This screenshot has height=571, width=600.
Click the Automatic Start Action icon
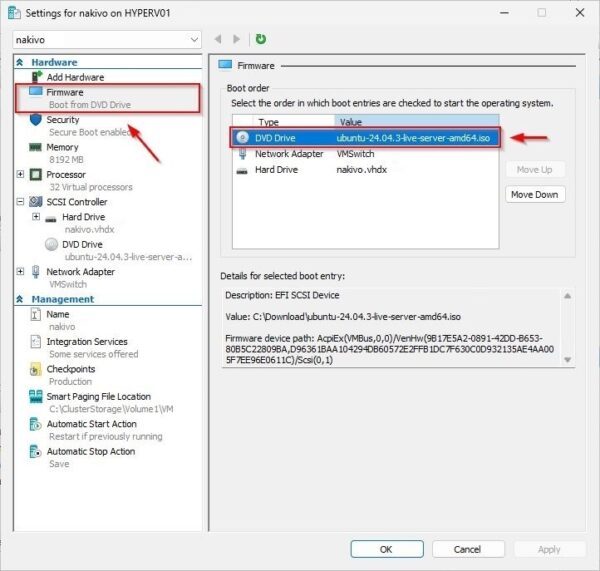35,424
